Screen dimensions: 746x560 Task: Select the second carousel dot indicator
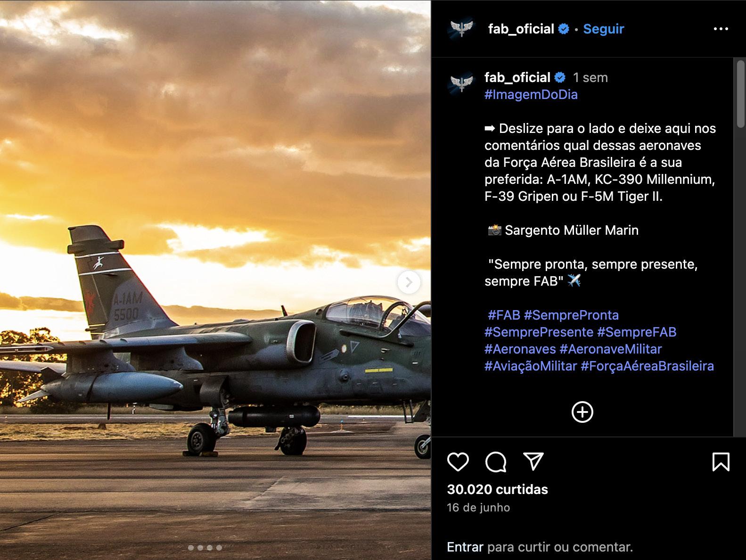200,548
